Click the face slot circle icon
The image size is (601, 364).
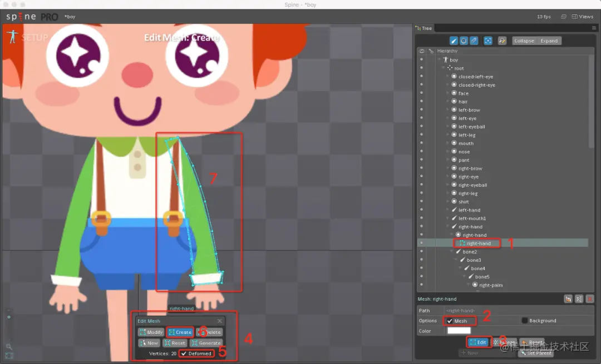point(454,93)
